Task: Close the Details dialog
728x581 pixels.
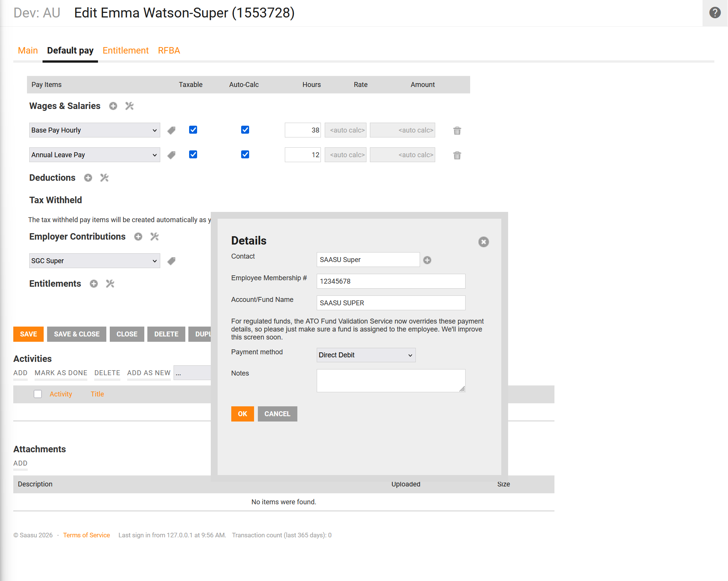Action: 483,242
